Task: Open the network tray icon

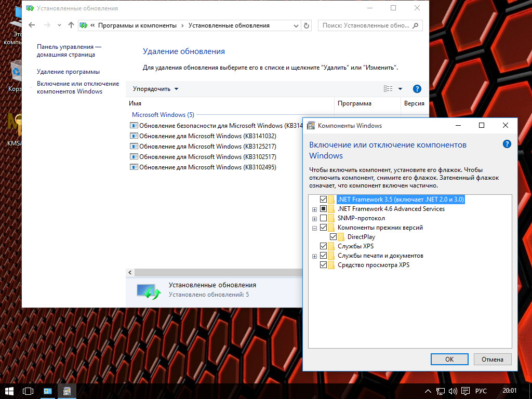Action: [441, 391]
